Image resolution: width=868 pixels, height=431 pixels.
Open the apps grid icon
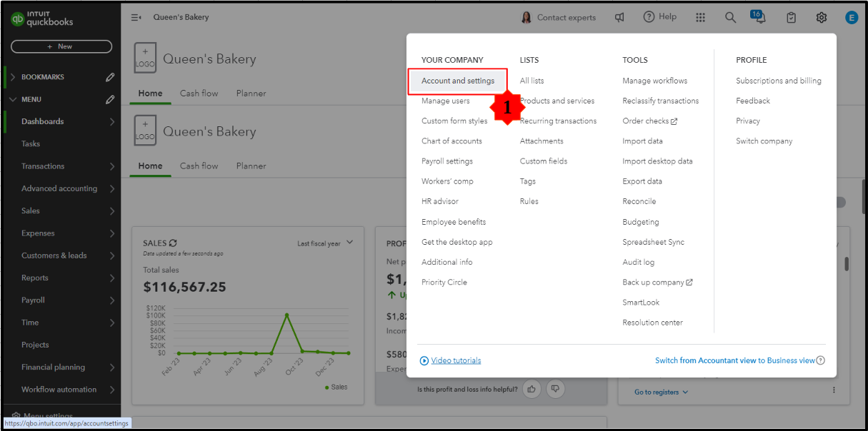pos(700,18)
